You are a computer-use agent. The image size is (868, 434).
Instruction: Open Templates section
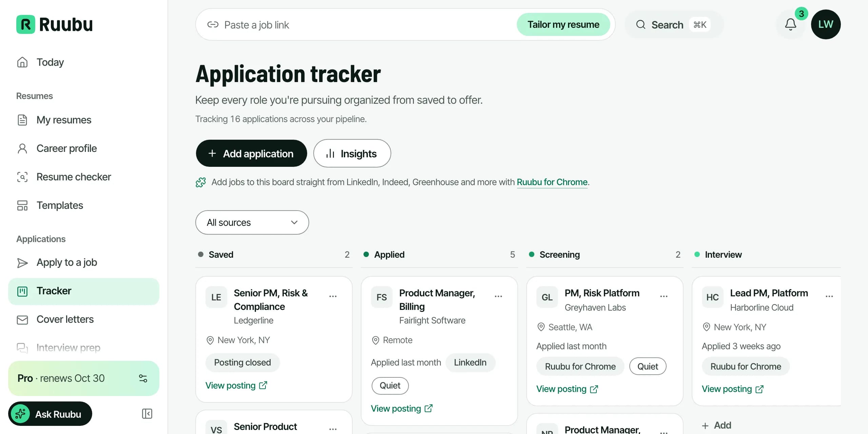tap(83, 205)
